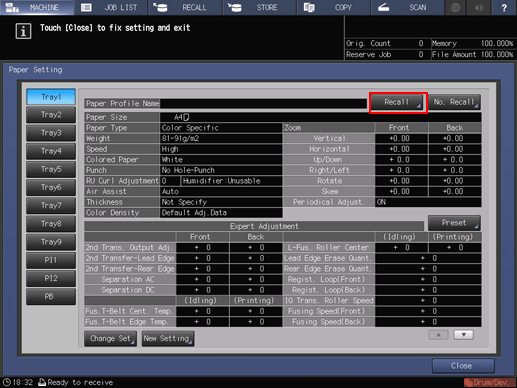
Task: Select Tray5 in tray list
Action: (x=51, y=169)
